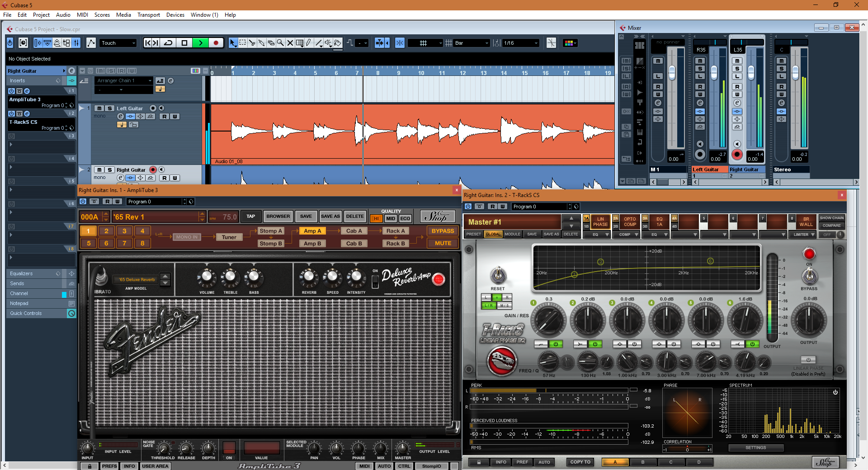This screenshot has width=868, height=470.
Task: Toggle the Snap button in toolbar
Action: [x=400, y=43]
